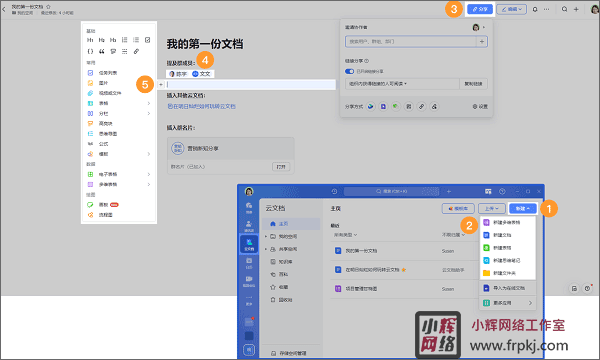Click the search magnifier in the document header
Image resolution: width=600 pixels, height=360 pixels.
coord(564,9)
